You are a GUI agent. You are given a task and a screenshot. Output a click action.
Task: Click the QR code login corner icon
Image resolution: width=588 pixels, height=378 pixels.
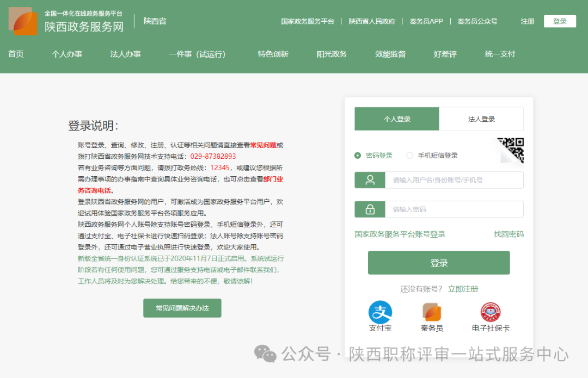point(511,150)
